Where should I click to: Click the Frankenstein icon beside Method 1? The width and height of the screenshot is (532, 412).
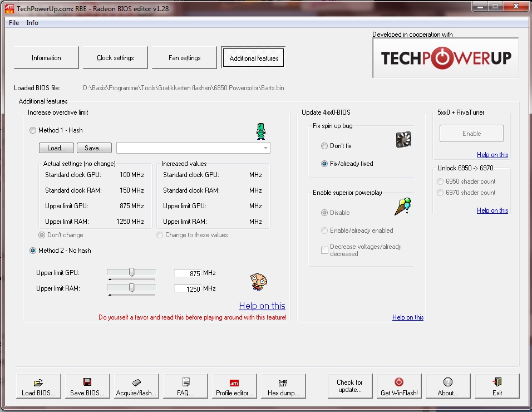point(260,131)
